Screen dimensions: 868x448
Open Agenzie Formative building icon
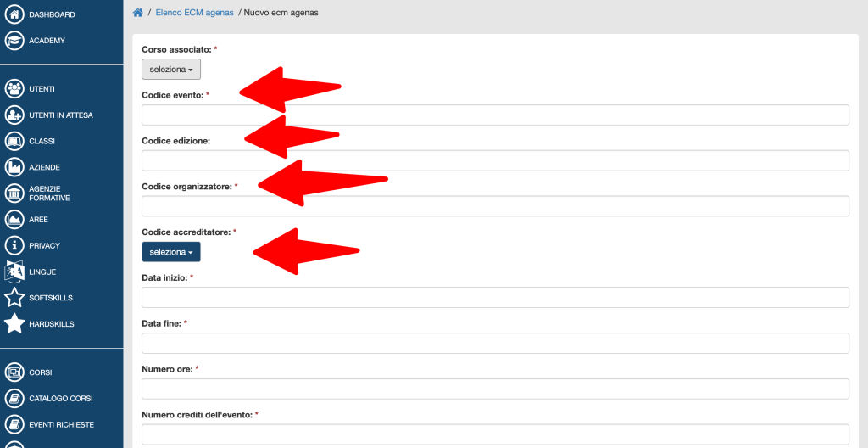click(14, 193)
